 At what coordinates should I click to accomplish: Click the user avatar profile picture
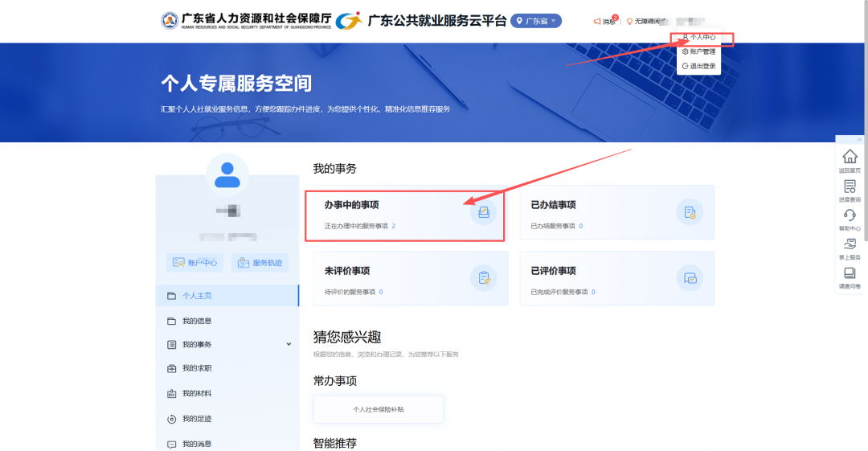227,175
